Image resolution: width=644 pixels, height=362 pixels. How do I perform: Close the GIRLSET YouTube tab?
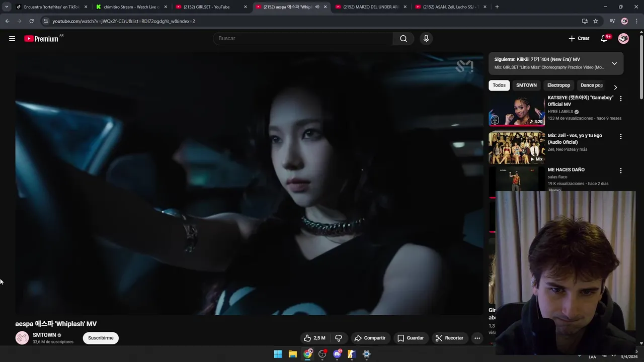point(246,7)
